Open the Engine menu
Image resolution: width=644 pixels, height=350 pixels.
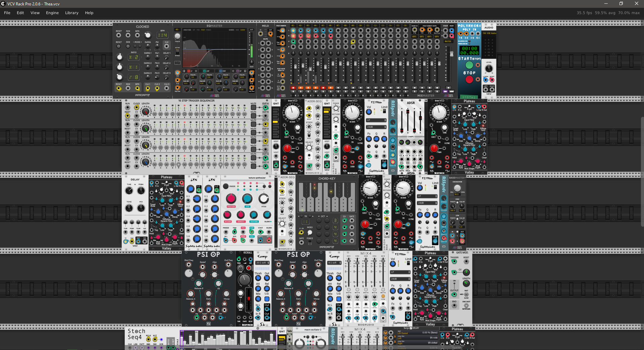(x=52, y=13)
